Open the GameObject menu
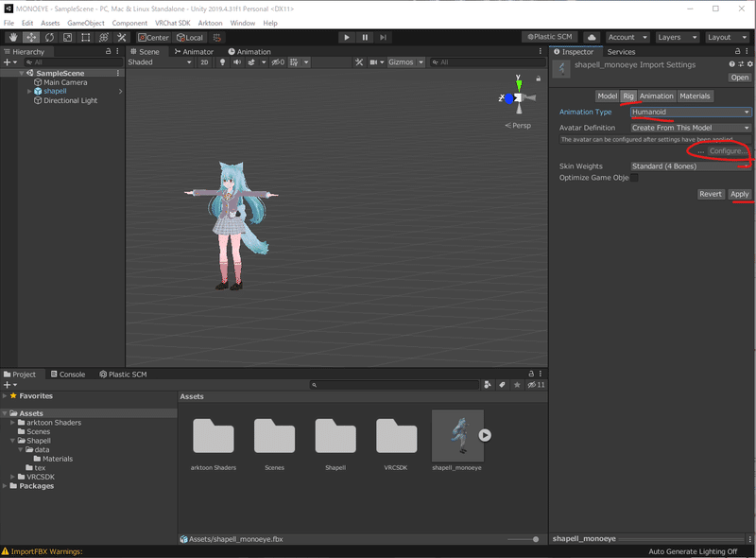The height and width of the screenshot is (558, 756). click(x=86, y=23)
